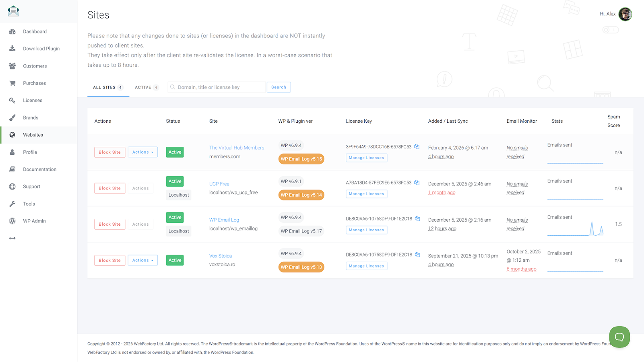This screenshot has height=362, width=644.
Task: Open Licenses using the key icon
Action: pyautogui.click(x=12, y=100)
